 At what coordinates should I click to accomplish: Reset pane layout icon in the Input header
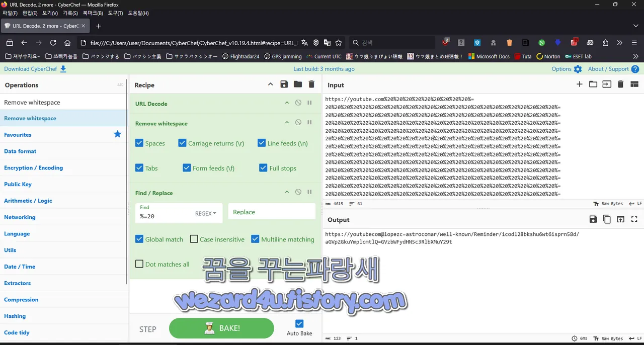(x=634, y=84)
